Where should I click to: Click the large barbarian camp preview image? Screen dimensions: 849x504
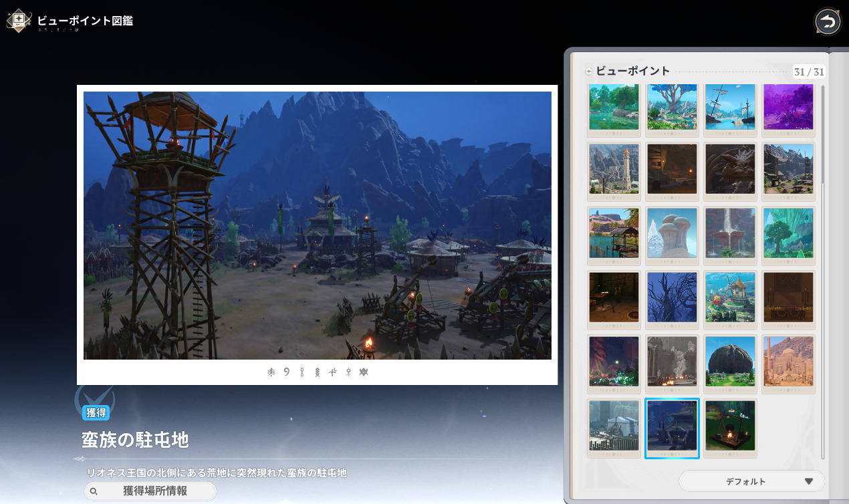[x=318, y=225]
